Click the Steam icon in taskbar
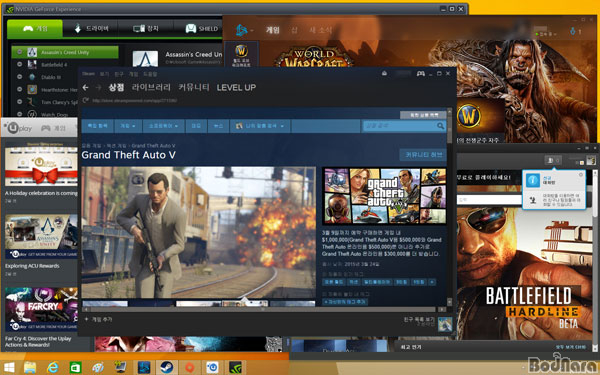 click(166, 367)
